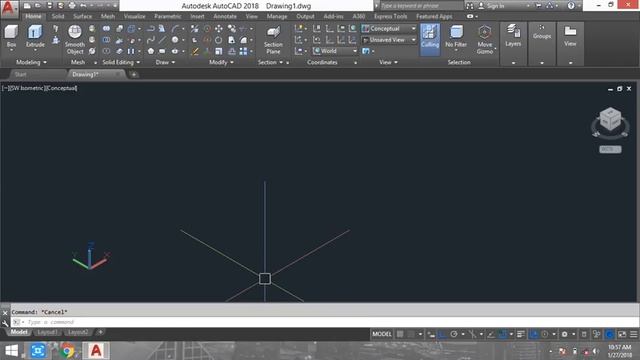Viewport: 640px width, 360px height.
Task: Open status bar customization menu
Action: click(633, 334)
